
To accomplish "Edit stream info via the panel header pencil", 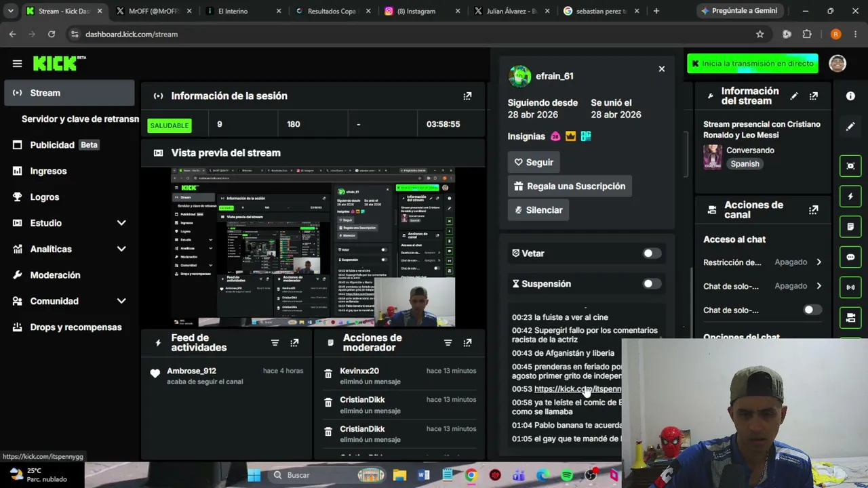I will 793,96.
